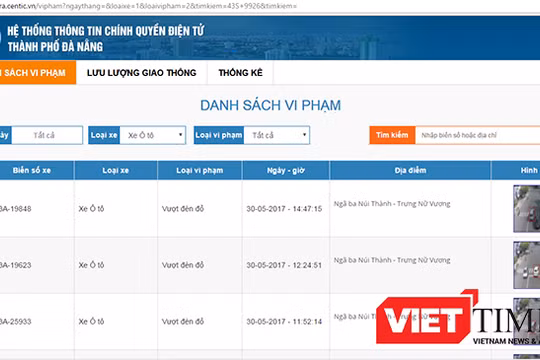This screenshot has height=360, width=540.
Task: Expand the Loại xe dropdown
Action: 153,135
